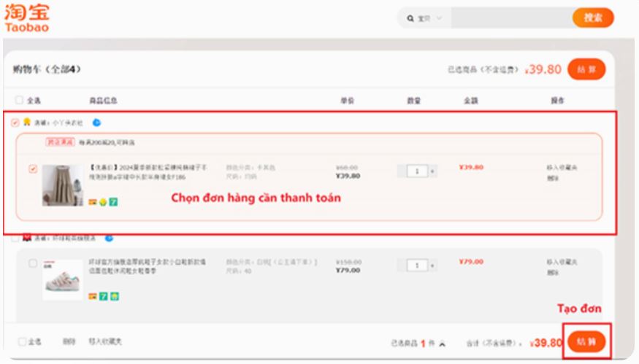Expand the selected items chevron in bottom bar
Viewport: 639px width, 364px height.
click(442, 344)
